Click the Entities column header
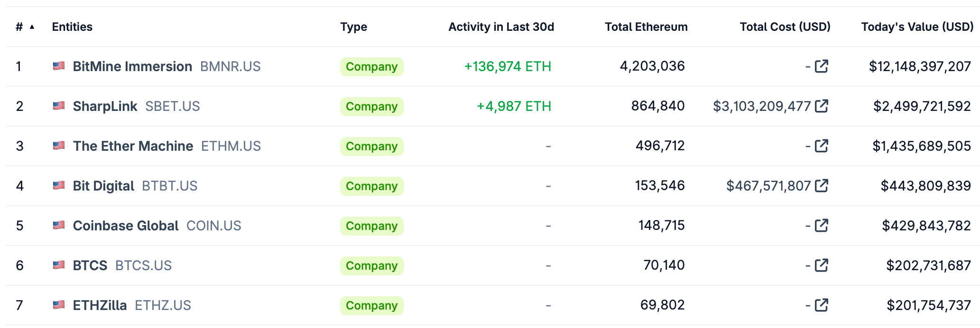The height and width of the screenshot is (328, 980). tap(72, 27)
